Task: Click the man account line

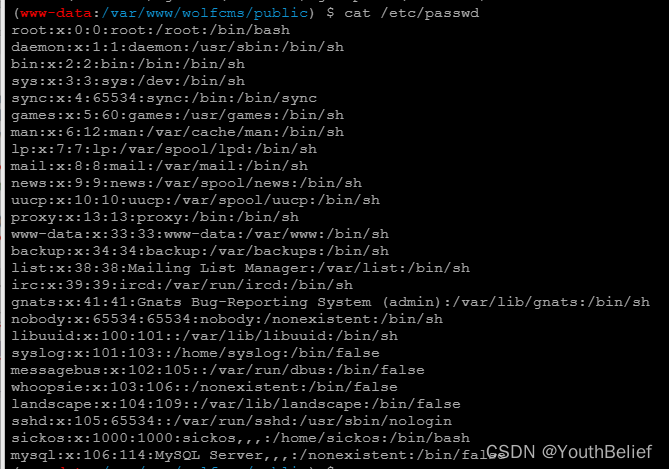Action: (177, 132)
